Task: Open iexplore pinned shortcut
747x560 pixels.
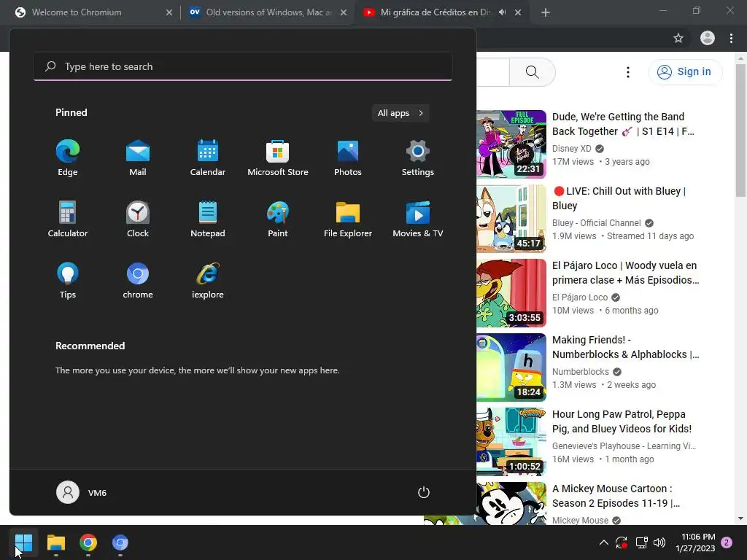Action: click(x=208, y=281)
